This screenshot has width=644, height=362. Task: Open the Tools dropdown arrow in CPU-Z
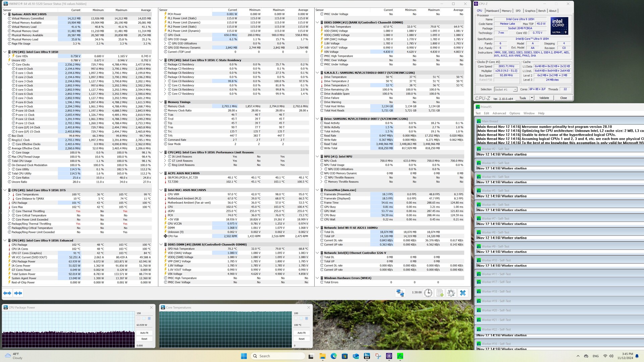coord(532,98)
